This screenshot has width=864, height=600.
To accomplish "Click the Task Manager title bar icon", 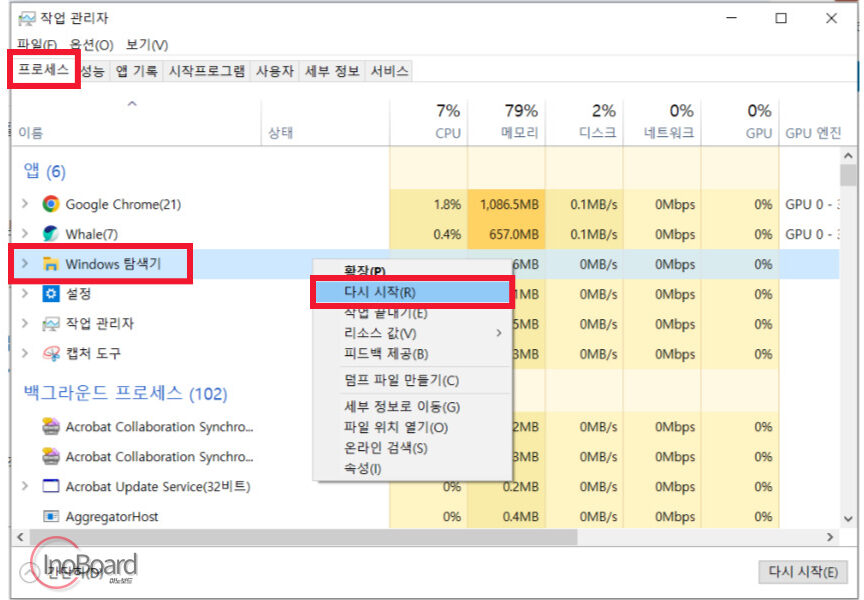I will click(26, 19).
